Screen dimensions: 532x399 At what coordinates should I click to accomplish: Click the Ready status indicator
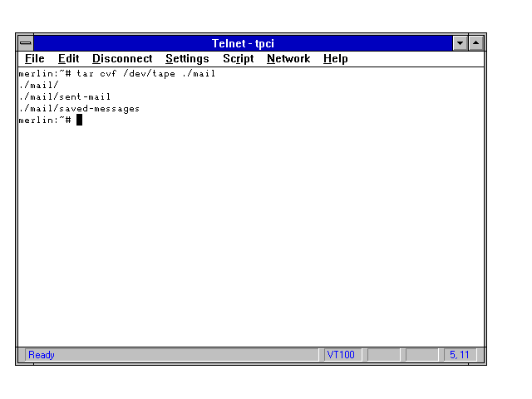pos(42,355)
